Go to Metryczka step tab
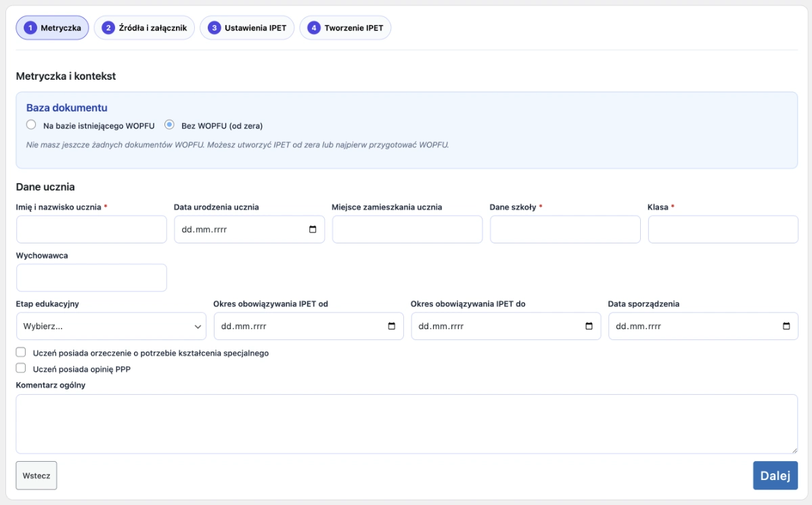This screenshot has height=505, width=812. point(52,28)
